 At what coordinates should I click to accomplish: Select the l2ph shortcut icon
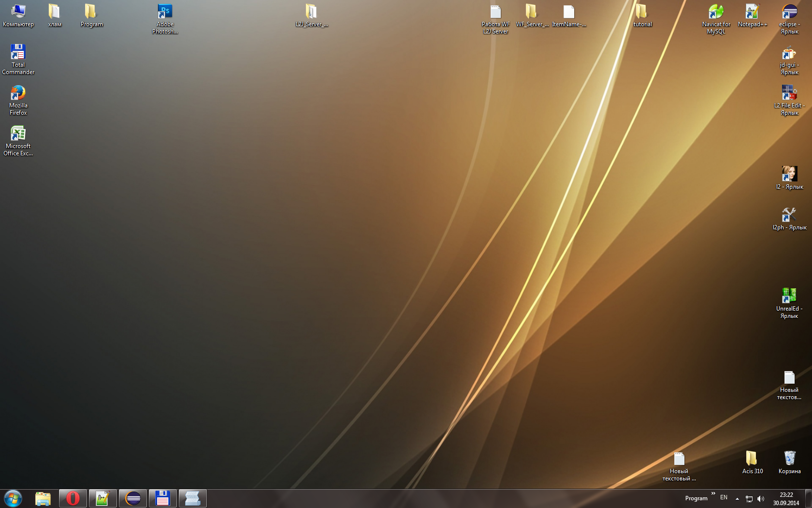coord(789,218)
